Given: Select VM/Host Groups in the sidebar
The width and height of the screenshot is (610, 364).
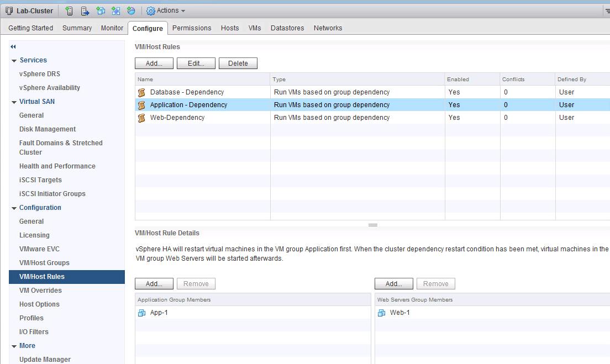Looking at the screenshot, I should click(x=44, y=263).
